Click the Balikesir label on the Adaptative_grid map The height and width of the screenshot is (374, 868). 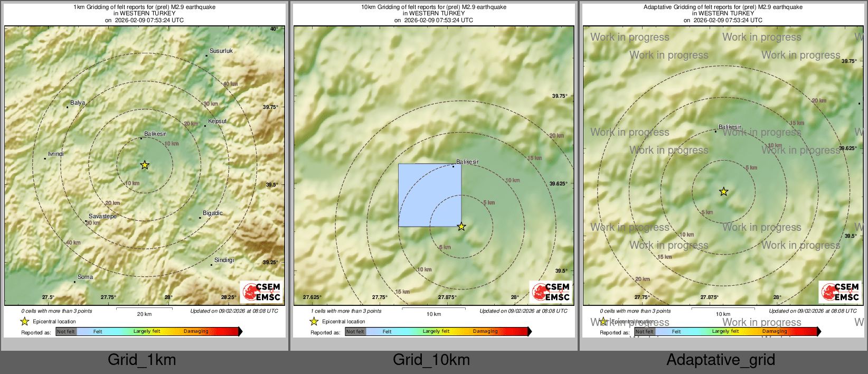730,127
